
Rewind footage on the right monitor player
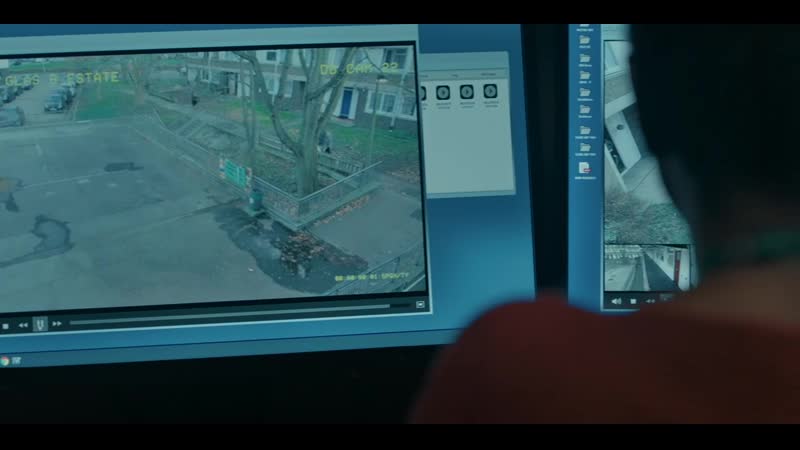pos(648,300)
